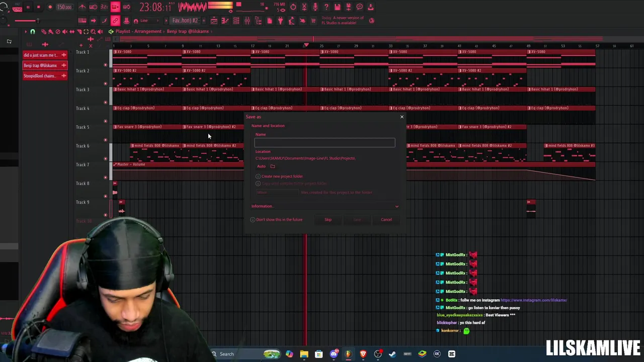Select Benji trap @lilskamx in picker
The height and width of the screenshot is (362, 644).
(45, 65)
